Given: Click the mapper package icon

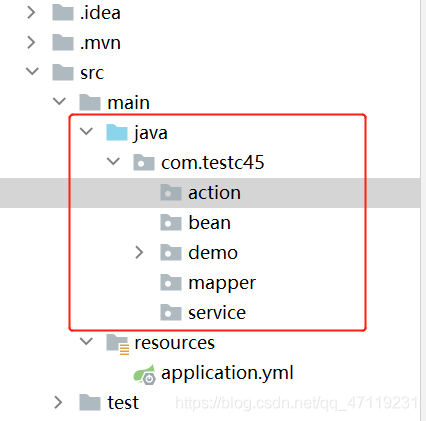Looking at the screenshot, I should (x=171, y=283).
